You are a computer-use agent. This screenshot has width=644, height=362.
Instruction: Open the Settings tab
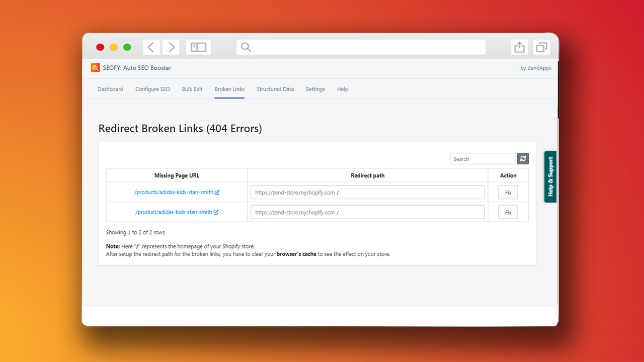315,89
